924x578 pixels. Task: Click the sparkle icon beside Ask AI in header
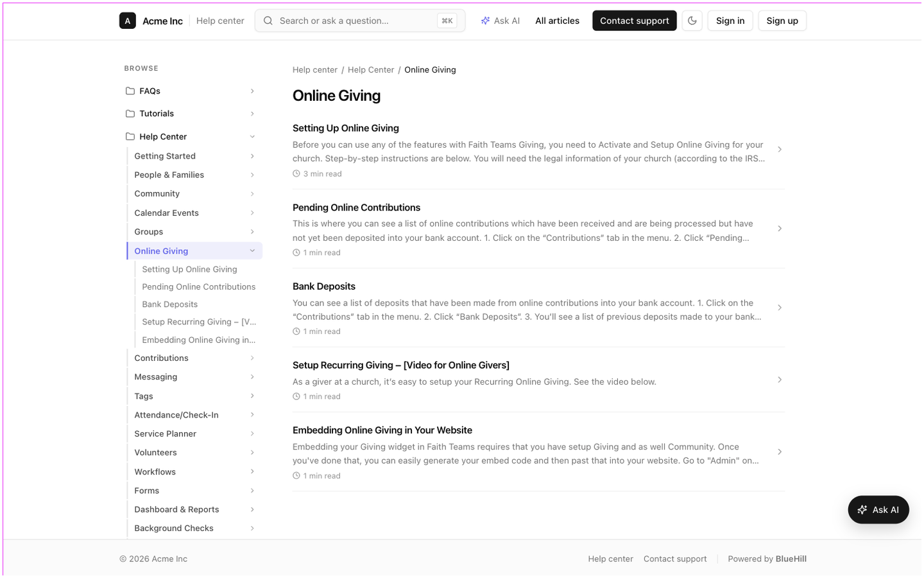tap(486, 21)
